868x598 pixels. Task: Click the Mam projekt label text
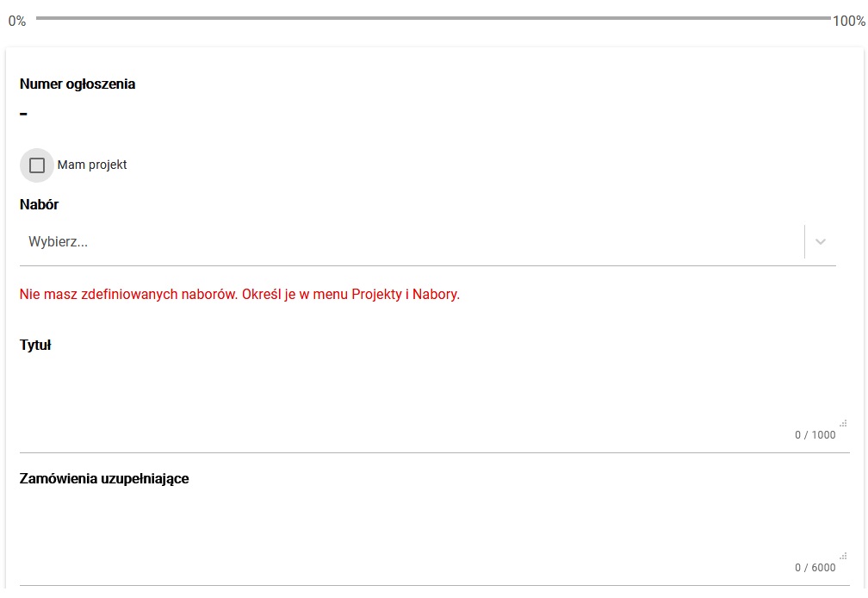click(x=92, y=165)
